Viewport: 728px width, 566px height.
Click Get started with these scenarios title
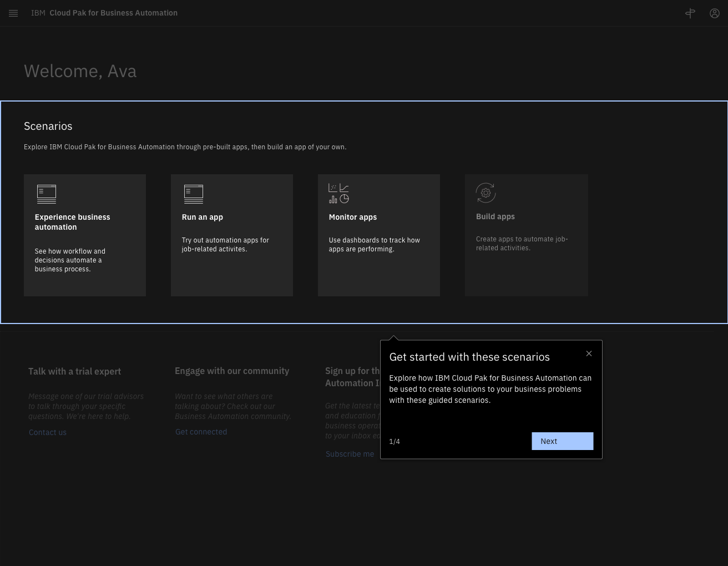[x=469, y=357]
